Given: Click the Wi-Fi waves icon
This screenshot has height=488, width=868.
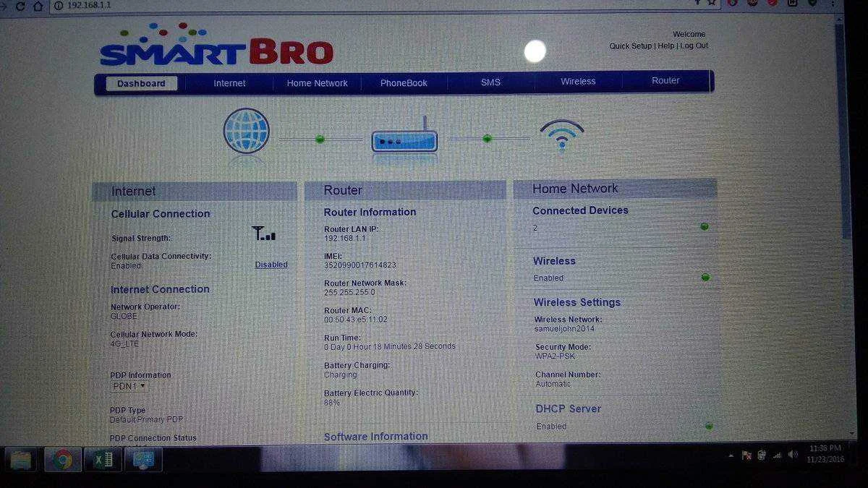Looking at the screenshot, I should point(562,134).
